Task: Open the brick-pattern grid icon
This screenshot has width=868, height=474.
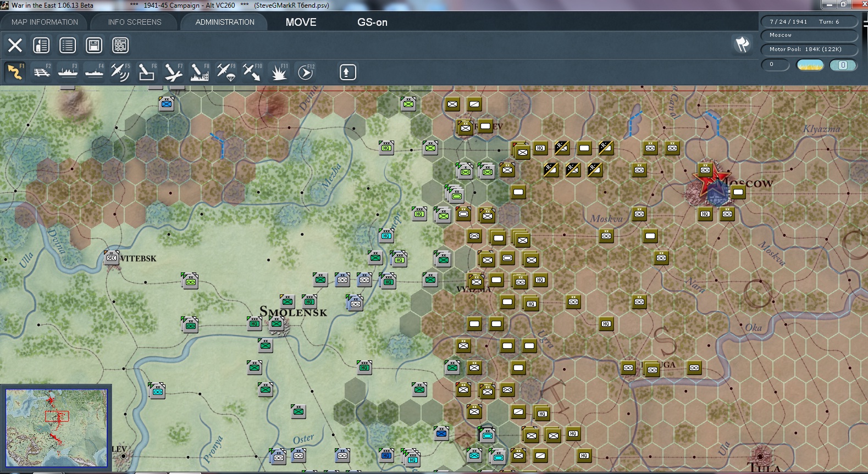Action: 120,45
